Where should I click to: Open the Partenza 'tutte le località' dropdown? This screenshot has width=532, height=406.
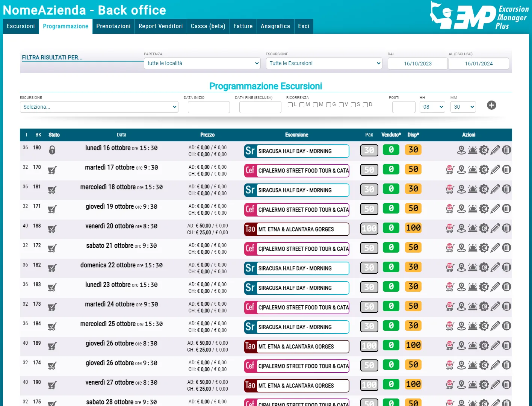point(202,63)
